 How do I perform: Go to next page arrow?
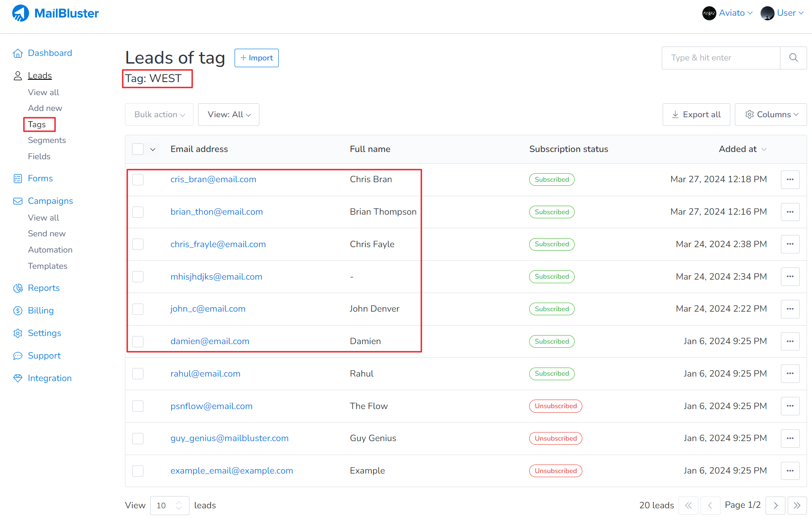click(x=775, y=506)
